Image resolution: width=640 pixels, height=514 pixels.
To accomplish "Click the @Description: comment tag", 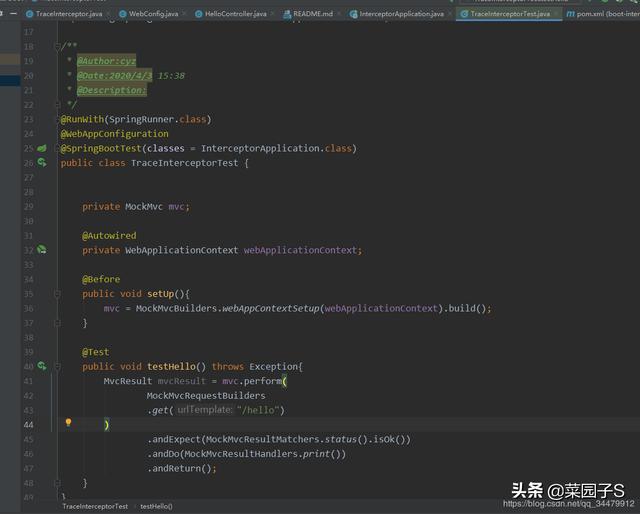I will tap(111, 90).
